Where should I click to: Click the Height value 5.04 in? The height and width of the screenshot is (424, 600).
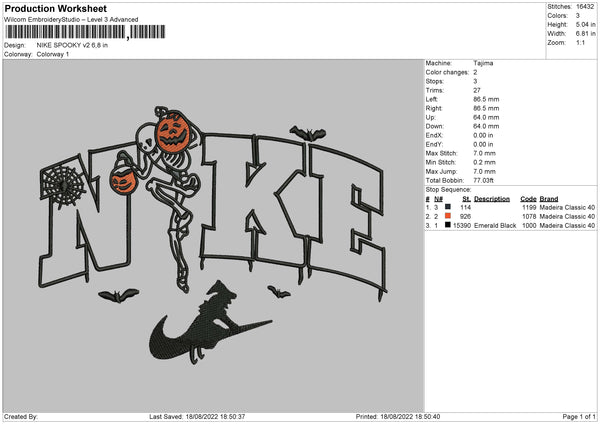(x=585, y=24)
